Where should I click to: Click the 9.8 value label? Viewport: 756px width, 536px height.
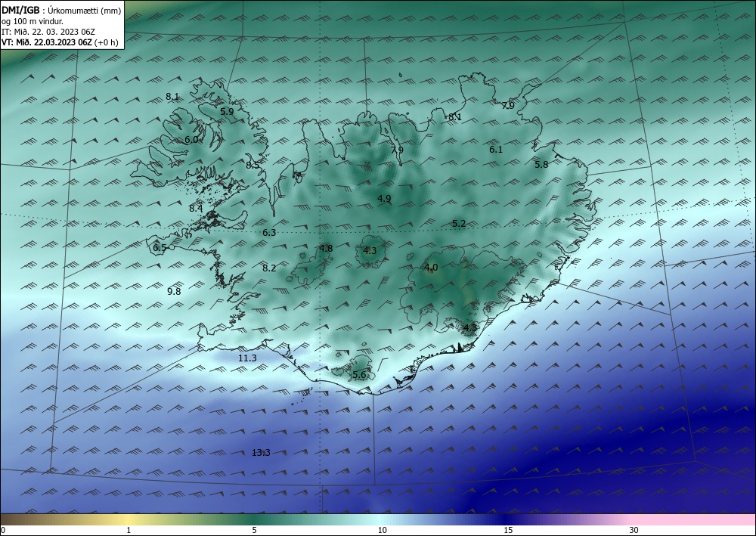click(174, 292)
